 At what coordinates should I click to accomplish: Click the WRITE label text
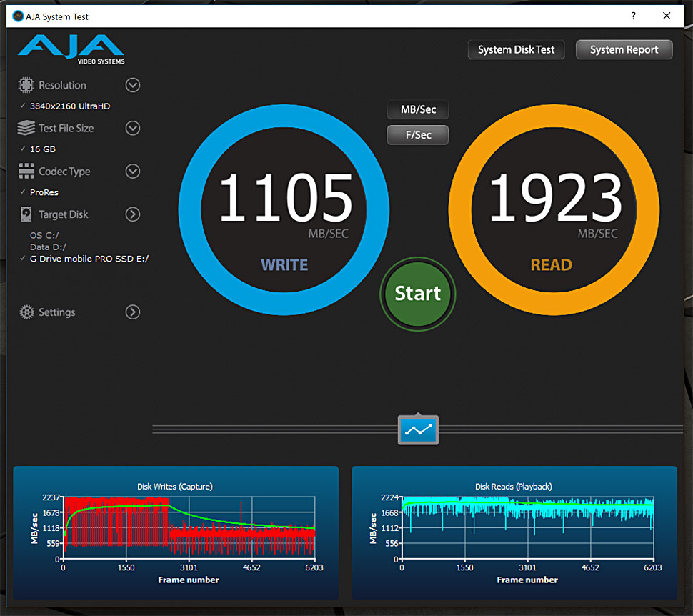284,265
